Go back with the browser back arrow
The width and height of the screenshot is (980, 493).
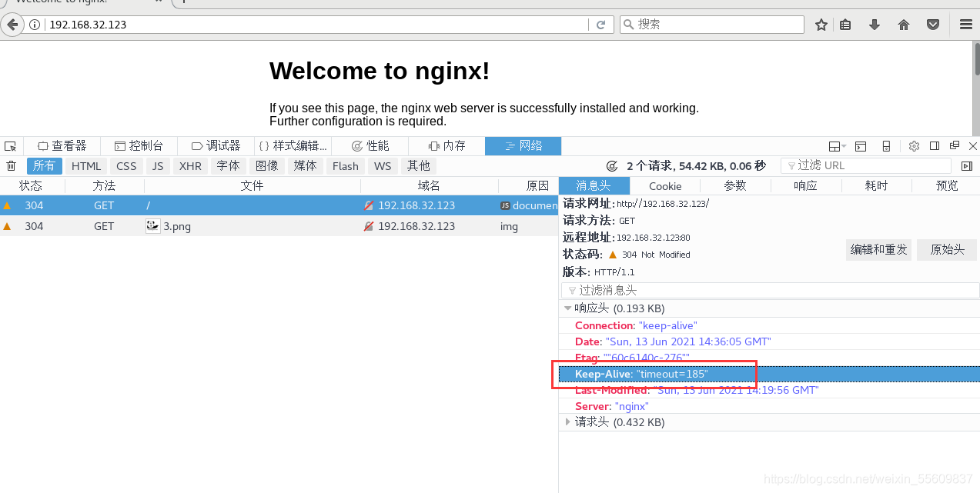(x=12, y=25)
